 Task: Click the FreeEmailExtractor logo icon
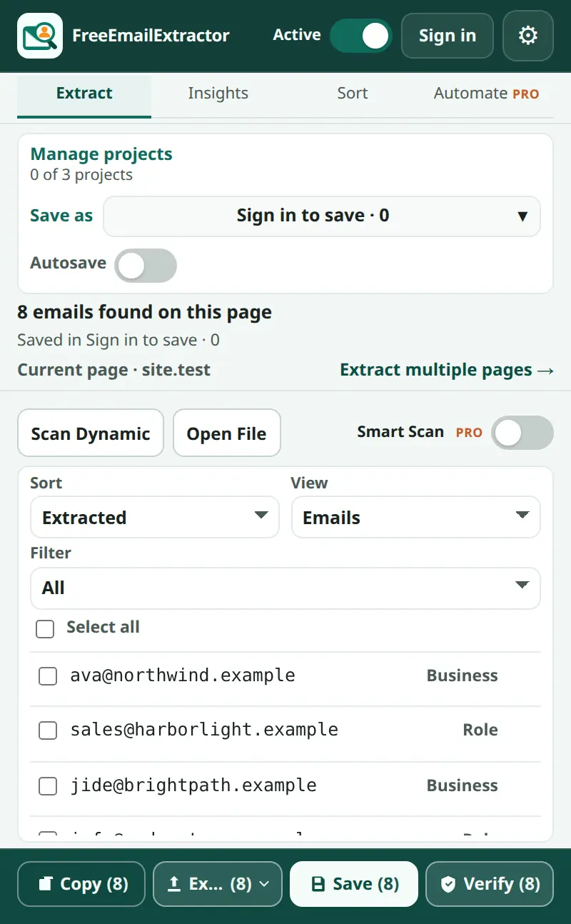click(40, 36)
